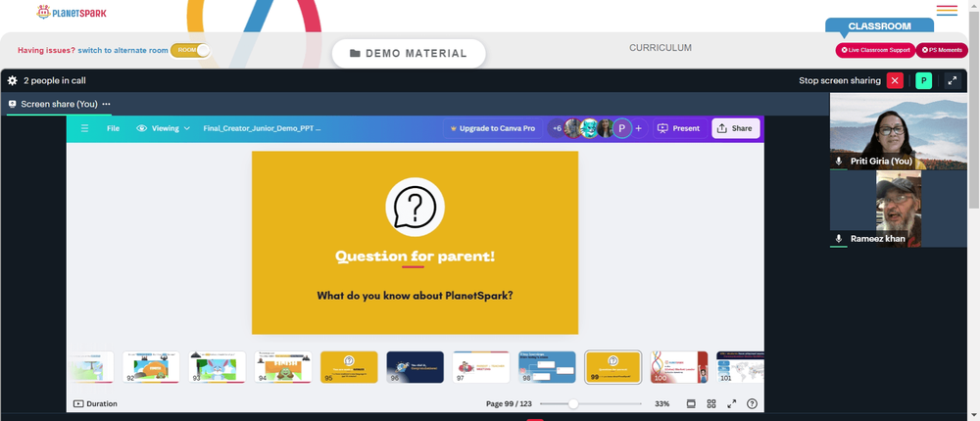Select slide thumbnail 97
Viewport: 980px width, 421px height.
(481, 367)
